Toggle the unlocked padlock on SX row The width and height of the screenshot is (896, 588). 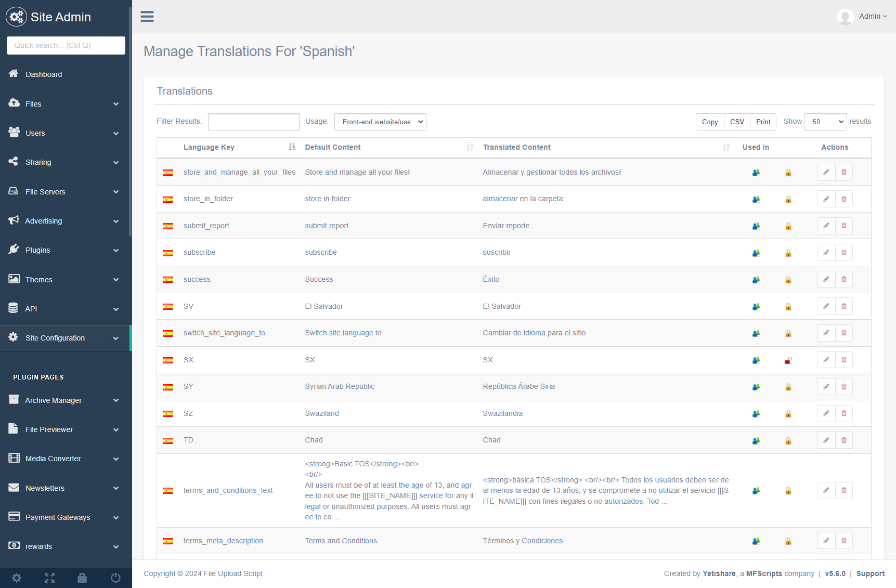pyautogui.click(x=788, y=360)
